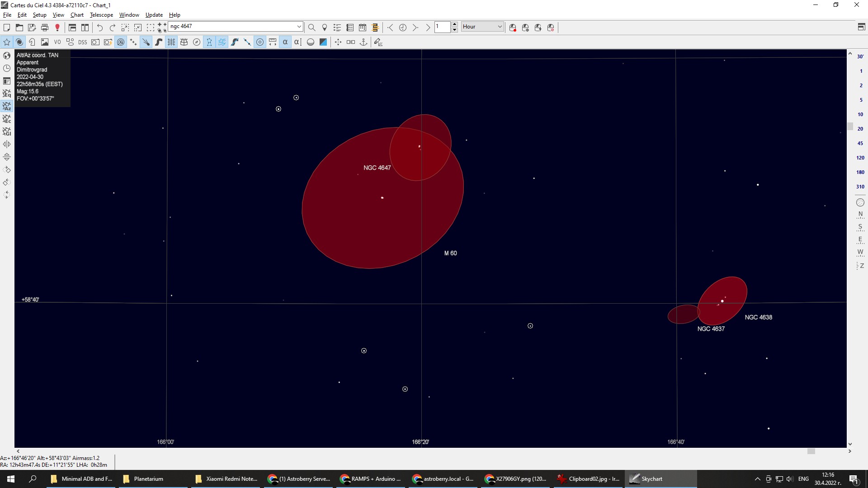Screen dimensions: 868x488
Task: Save the current chart
Action: tap(32, 28)
